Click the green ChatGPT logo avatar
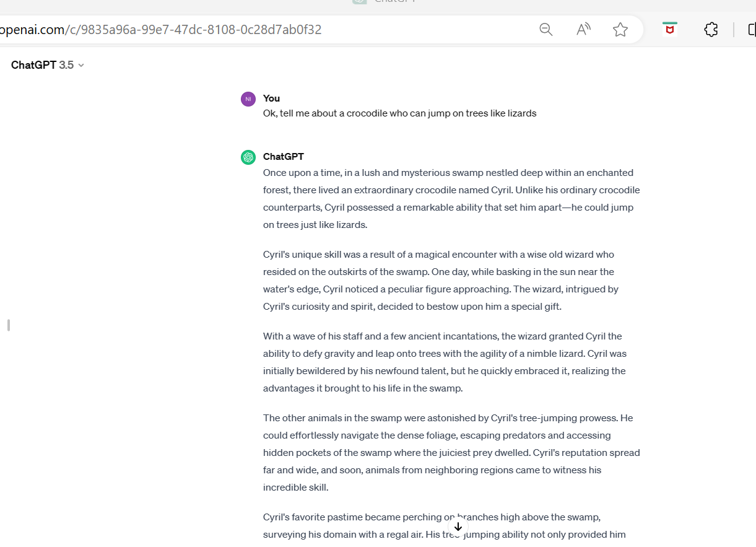 coord(248,157)
